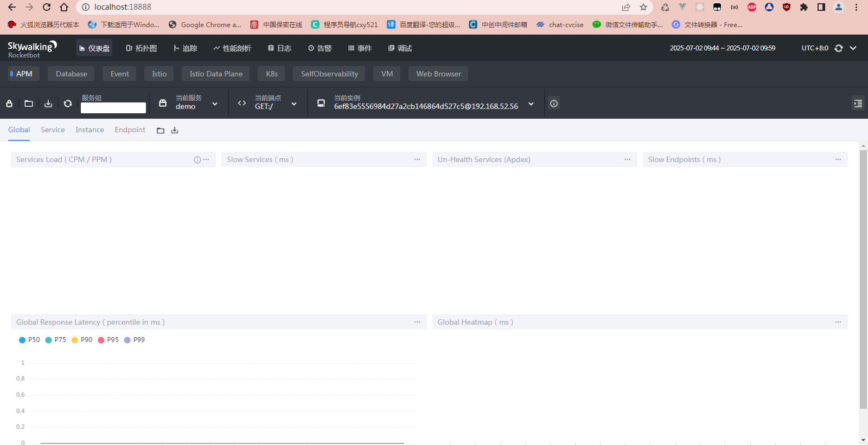Toggle the right side panel icon
This screenshot has width=868, height=445.
click(858, 104)
